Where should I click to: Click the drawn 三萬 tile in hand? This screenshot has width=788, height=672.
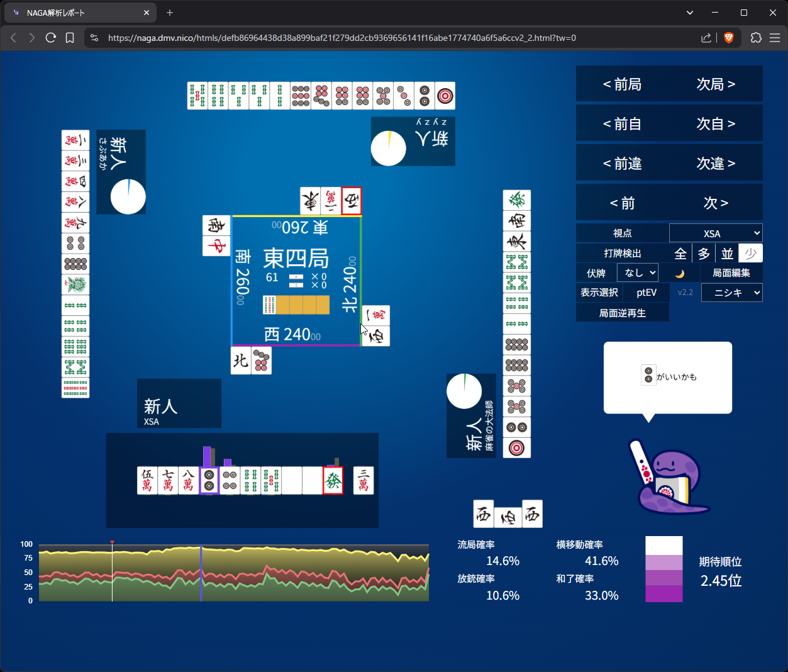[x=363, y=481]
